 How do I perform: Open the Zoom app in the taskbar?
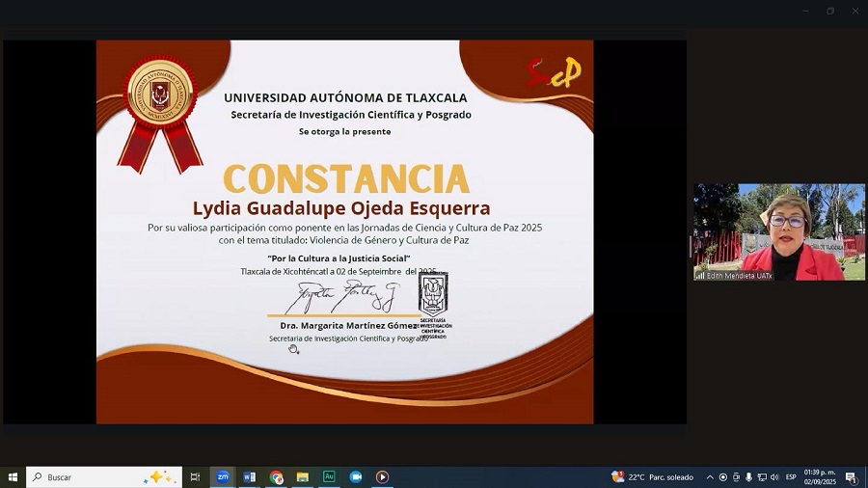[x=223, y=477]
